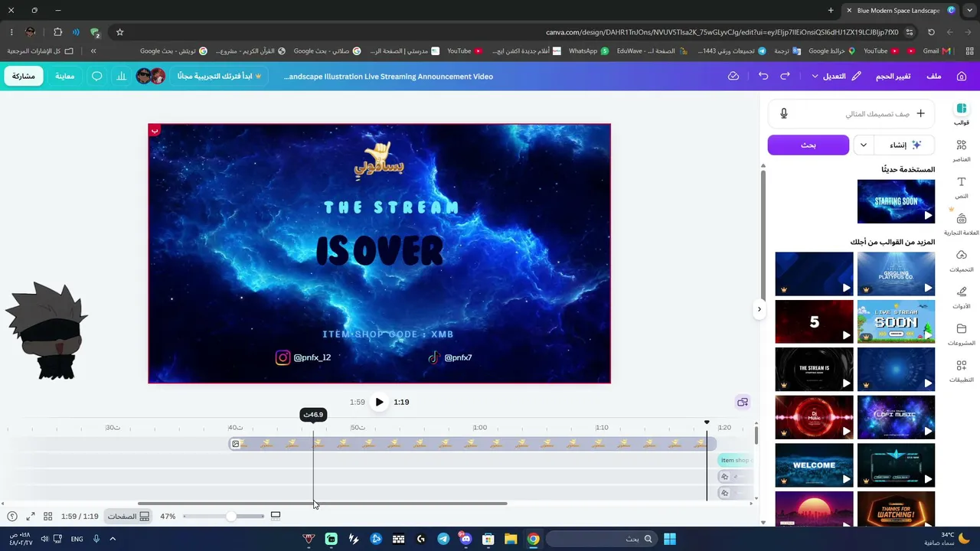
Task: Select the red countdown 5 template
Action: [814, 321]
